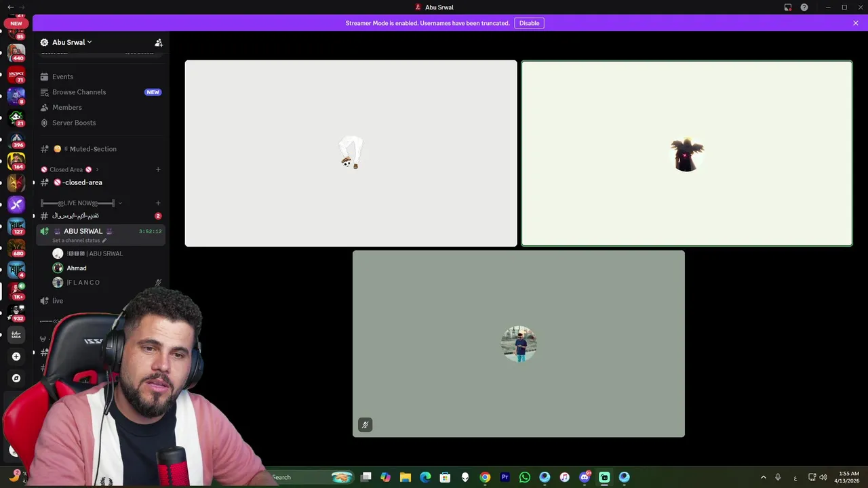Focus the white-avatar participant video tile
The height and width of the screenshot is (488, 868).
coord(351,153)
